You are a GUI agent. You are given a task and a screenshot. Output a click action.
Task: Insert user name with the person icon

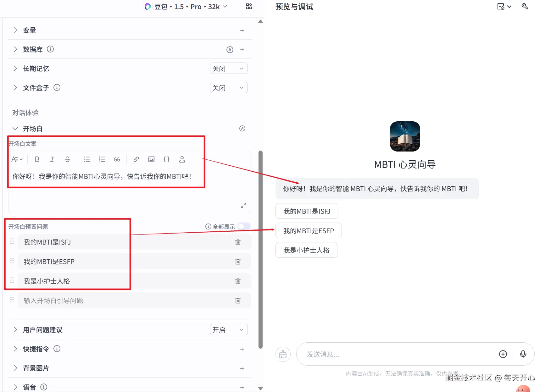(x=182, y=159)
